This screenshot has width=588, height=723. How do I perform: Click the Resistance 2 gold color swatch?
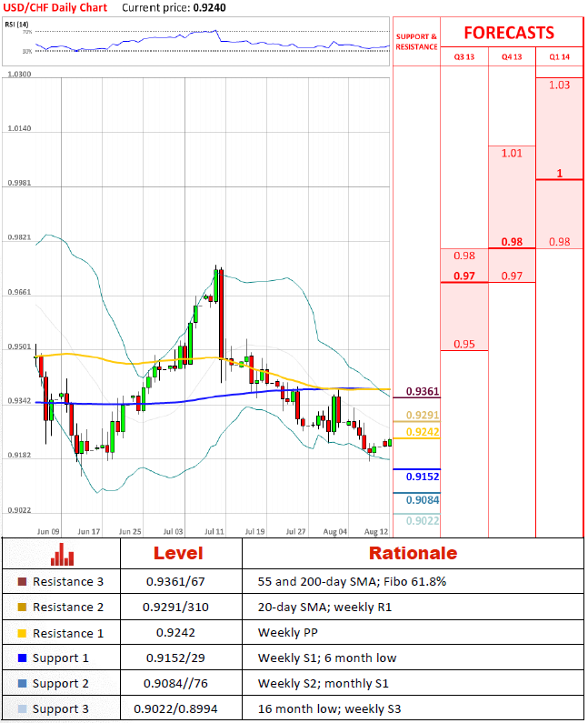pos(22,607)
